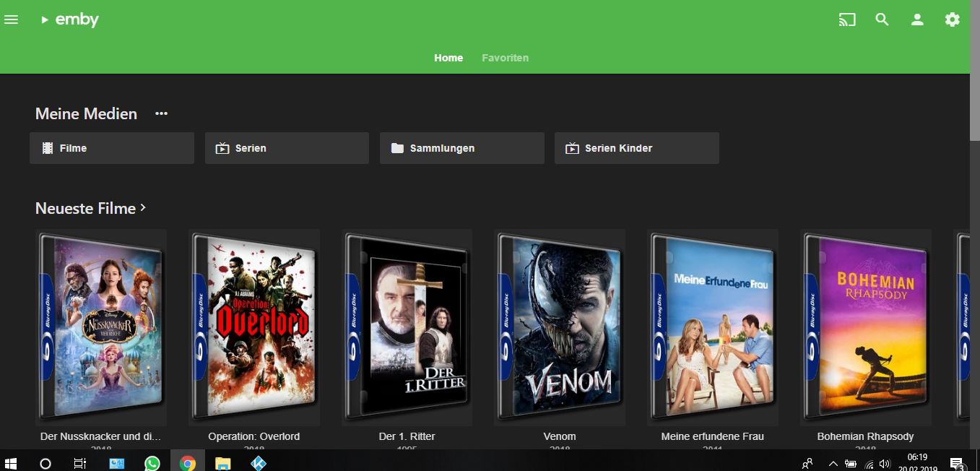Viewport: 980px width, 471px height.
Task: Open File Explorer from the taskbar
Action: point(222,464)
